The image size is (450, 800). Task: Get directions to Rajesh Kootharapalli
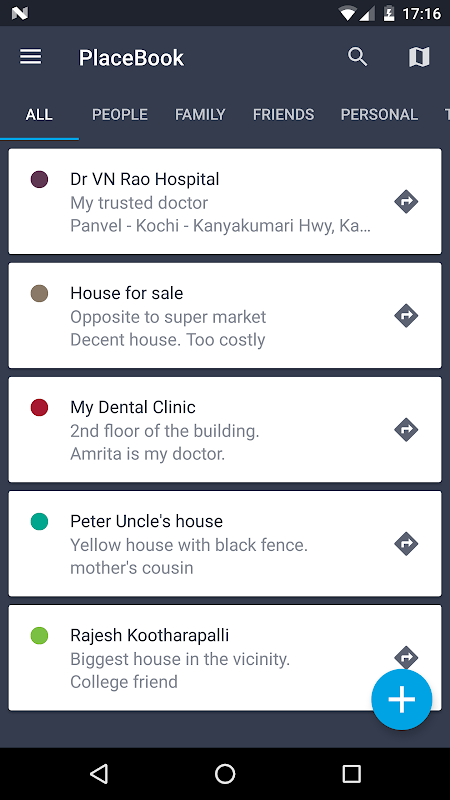(406, 657)
